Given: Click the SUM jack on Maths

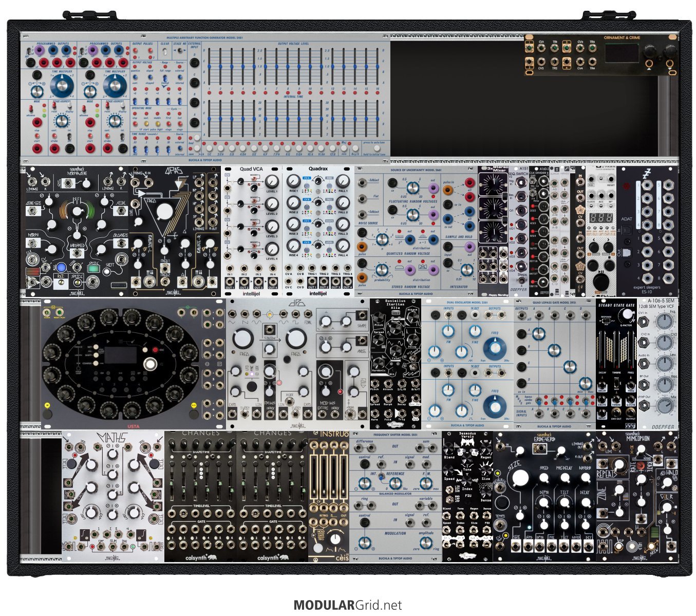Looking at the screenshot, I should pyautogui.click(x=112, y=546).
